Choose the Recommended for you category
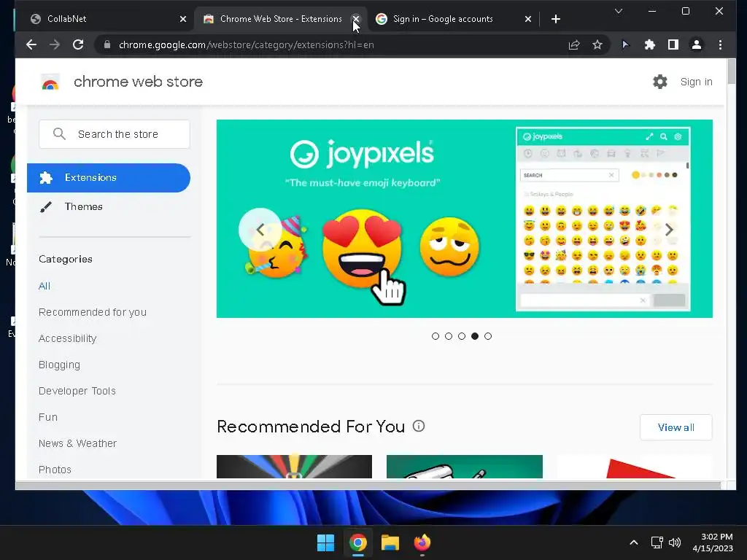The image size is (747, 560). pos(93,312)
